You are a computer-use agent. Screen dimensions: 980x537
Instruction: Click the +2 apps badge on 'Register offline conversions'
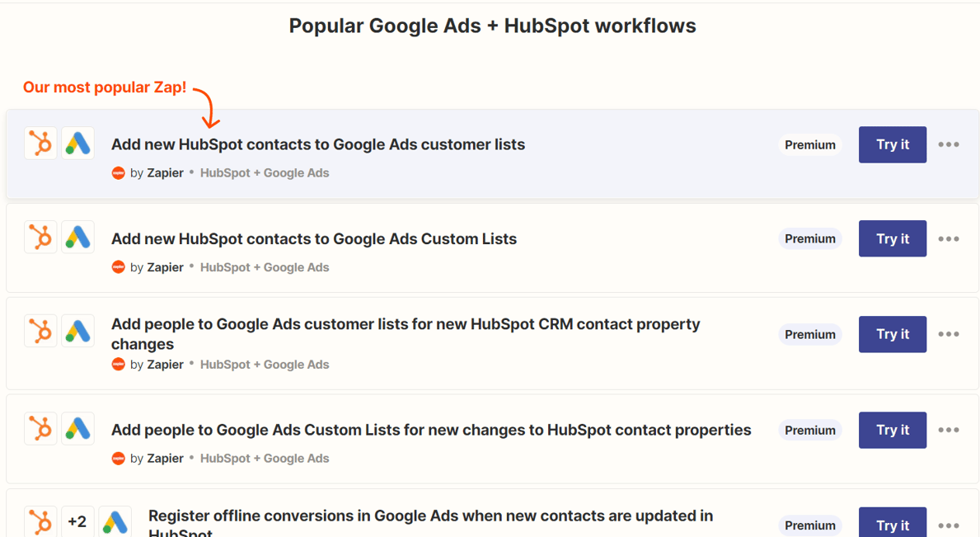pyautogui.click(x=77, y=521)
